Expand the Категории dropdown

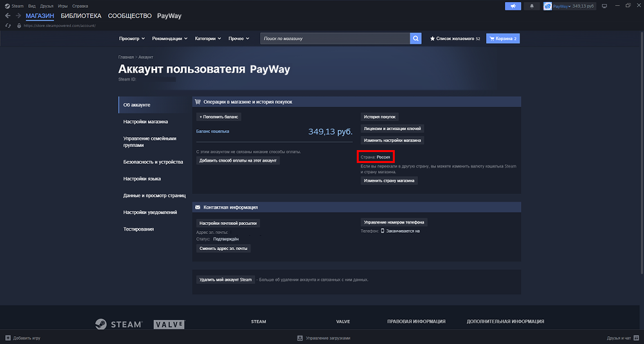coord(208,39)
